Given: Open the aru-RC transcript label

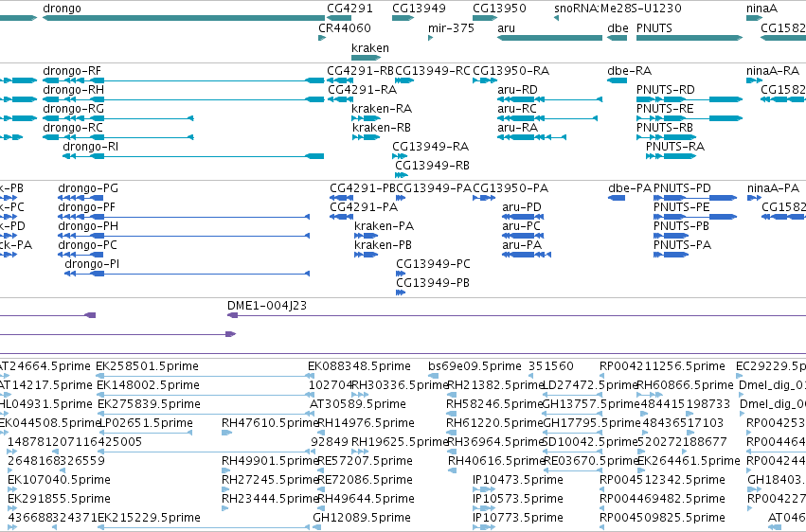Looking at the screenshot, I should click(x=516, y=108).
